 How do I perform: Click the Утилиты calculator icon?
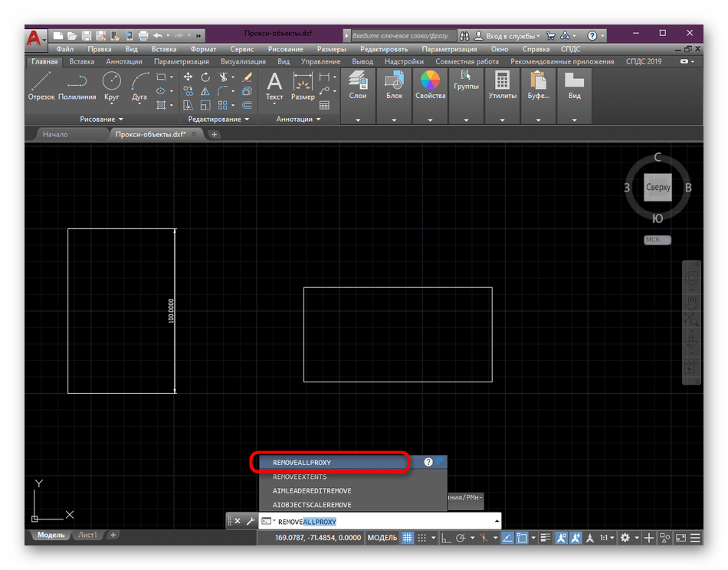pyautogui.click(x=502, y=86)
